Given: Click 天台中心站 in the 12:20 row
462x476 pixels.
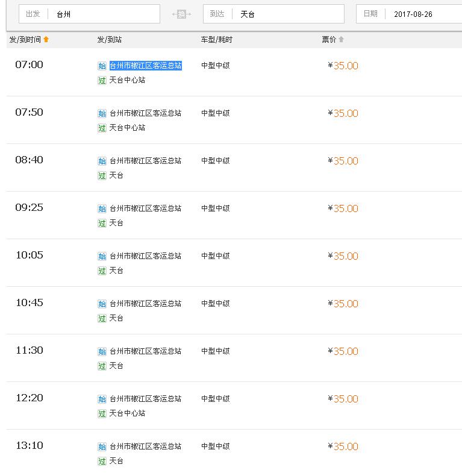Looking at the screenshot, I should pyautogui.click(x=127, y=413).
